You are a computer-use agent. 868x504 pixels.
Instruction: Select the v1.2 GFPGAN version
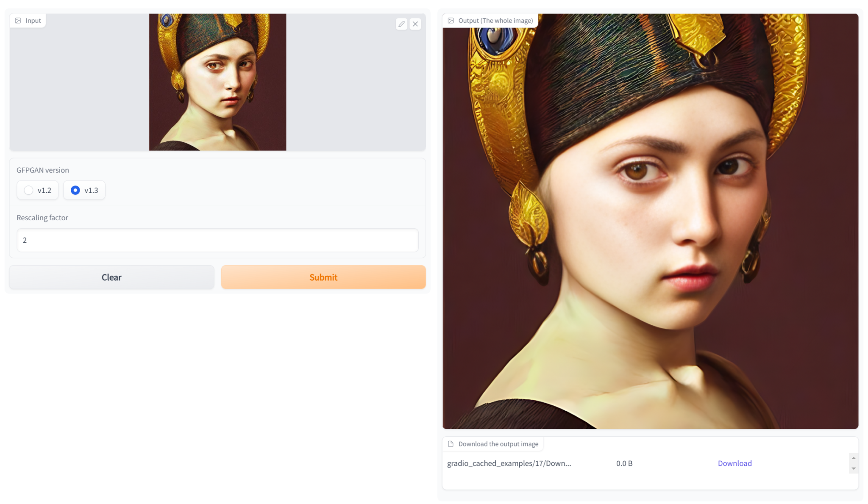[x=37, y=190]
